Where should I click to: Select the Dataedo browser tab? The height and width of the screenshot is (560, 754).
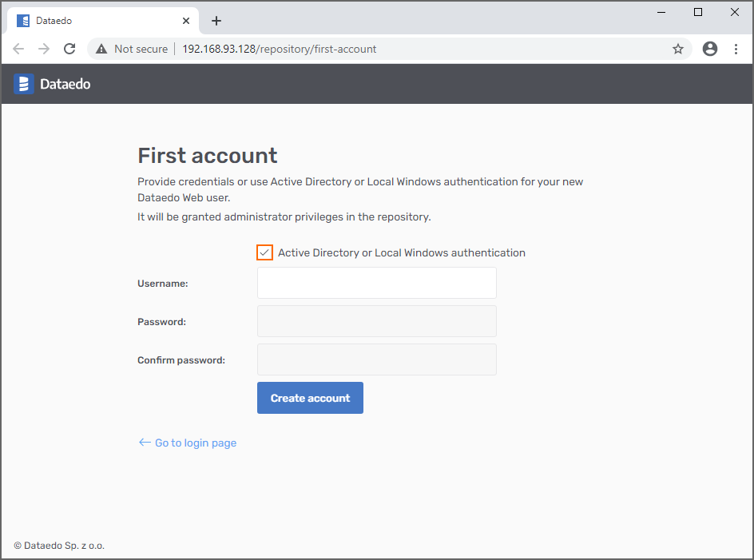96,21
